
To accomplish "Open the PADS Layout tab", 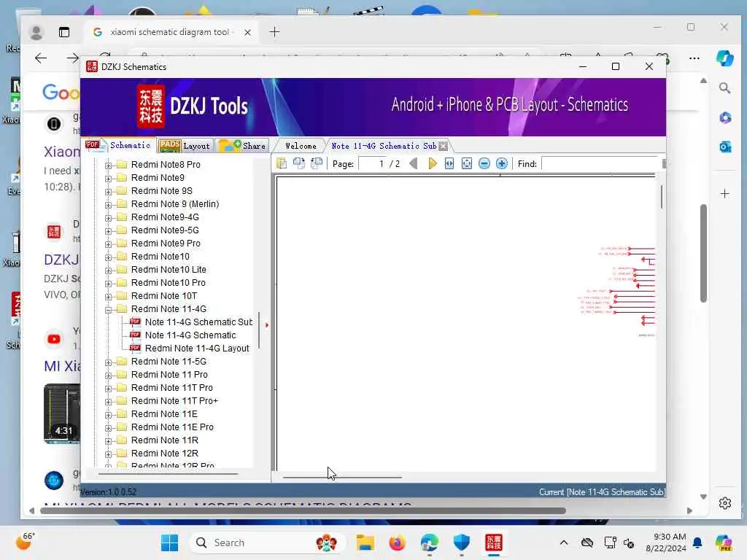I will [x=185, y=146].
